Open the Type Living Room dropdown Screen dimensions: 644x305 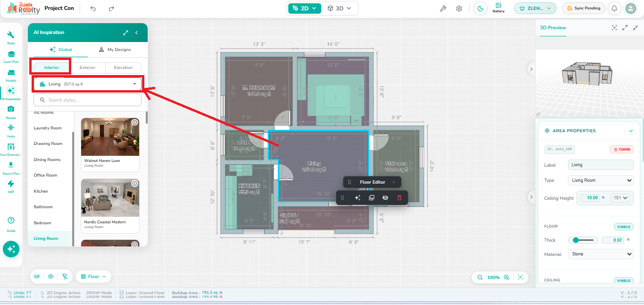[601, 180]
